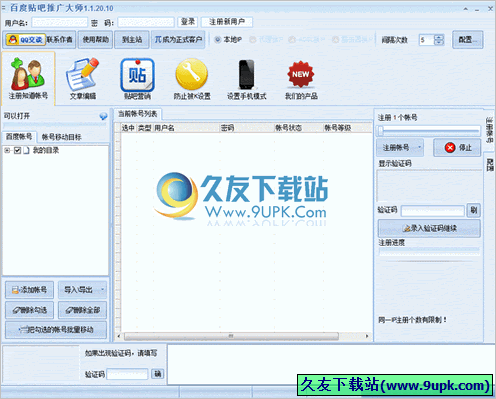Image resolution: width=496 pixels, height=399 pixels.
Task: Click the 注册新用户 button
Action: click(227, 22)
